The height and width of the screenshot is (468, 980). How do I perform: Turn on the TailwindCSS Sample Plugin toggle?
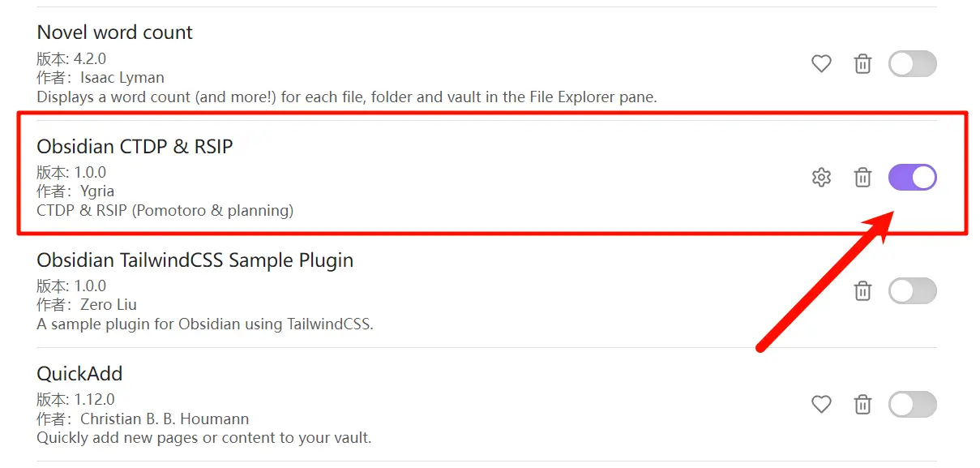[913, 290]
